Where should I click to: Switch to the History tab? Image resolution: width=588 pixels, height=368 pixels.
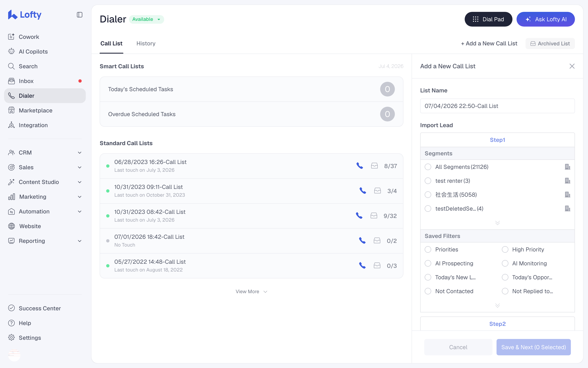146,43
